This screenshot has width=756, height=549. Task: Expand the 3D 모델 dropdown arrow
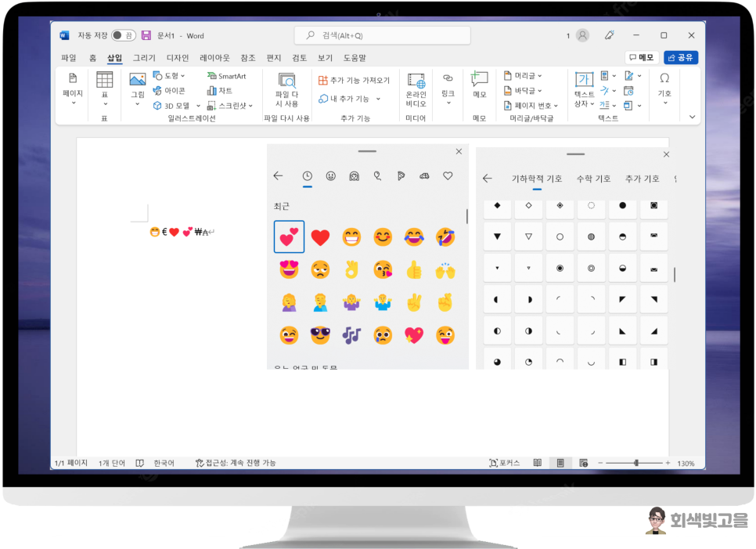[198, 106]
